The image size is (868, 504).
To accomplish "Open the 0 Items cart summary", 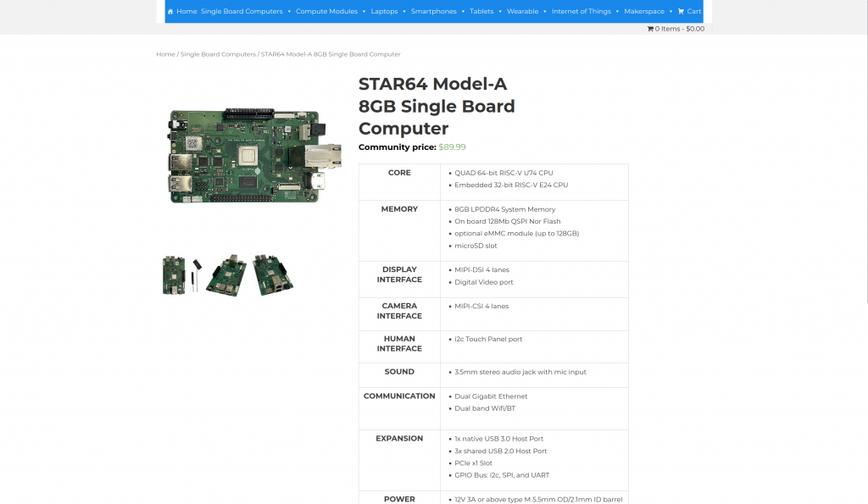I will (x=676, y=29).
